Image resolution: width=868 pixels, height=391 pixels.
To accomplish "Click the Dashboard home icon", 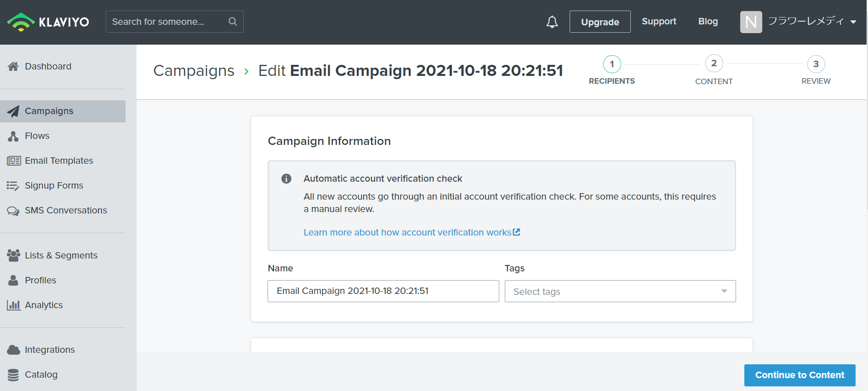I will pyautogui.click(x=13, y=66).
